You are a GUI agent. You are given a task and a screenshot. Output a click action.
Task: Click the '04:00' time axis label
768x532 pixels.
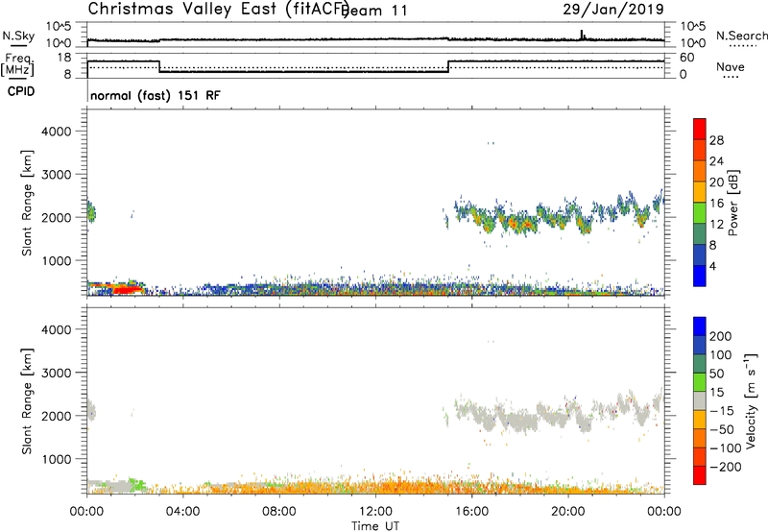(182, 512)
